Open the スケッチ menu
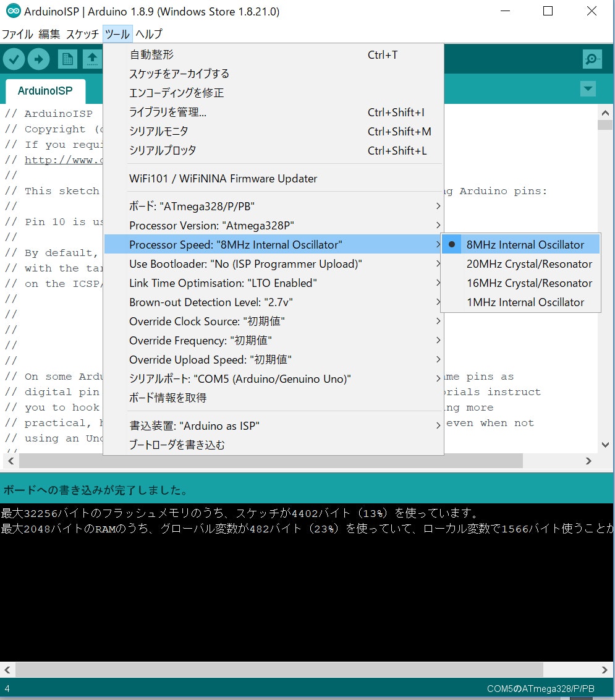 click(x=83, y=34)
